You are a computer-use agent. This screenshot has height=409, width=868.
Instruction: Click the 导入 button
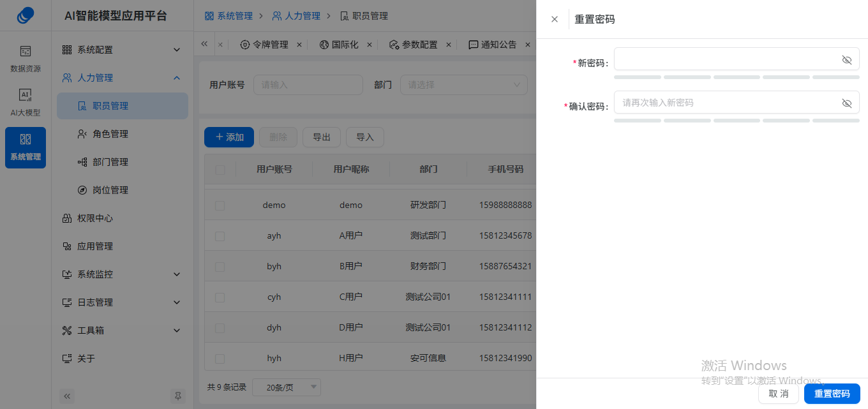point(365,137)
